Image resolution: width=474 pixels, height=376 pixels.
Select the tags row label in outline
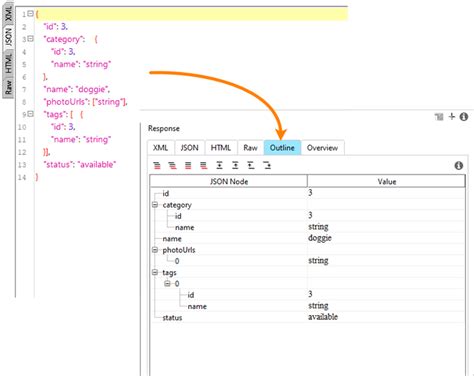[x=169, y=273]
